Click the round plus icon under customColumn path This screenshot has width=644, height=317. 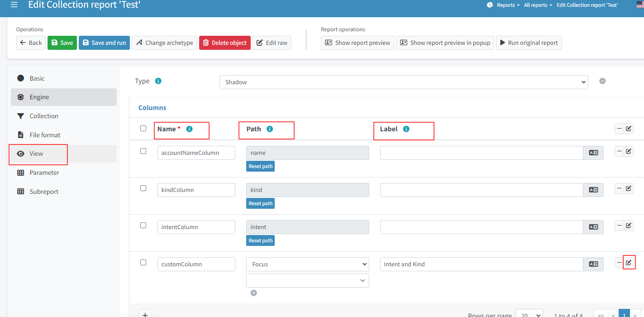(x=253, y=293)
